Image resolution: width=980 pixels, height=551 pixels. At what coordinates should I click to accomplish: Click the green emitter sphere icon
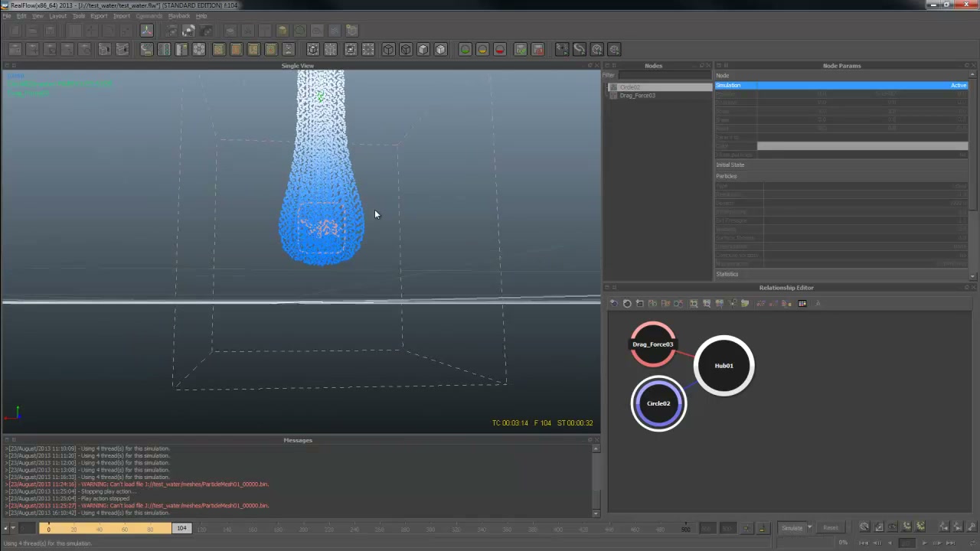coord(465,50)
